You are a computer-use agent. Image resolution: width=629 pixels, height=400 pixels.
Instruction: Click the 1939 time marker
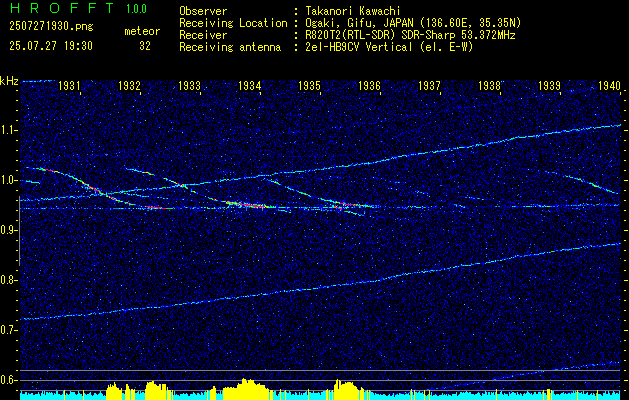[x=549, y=85]
